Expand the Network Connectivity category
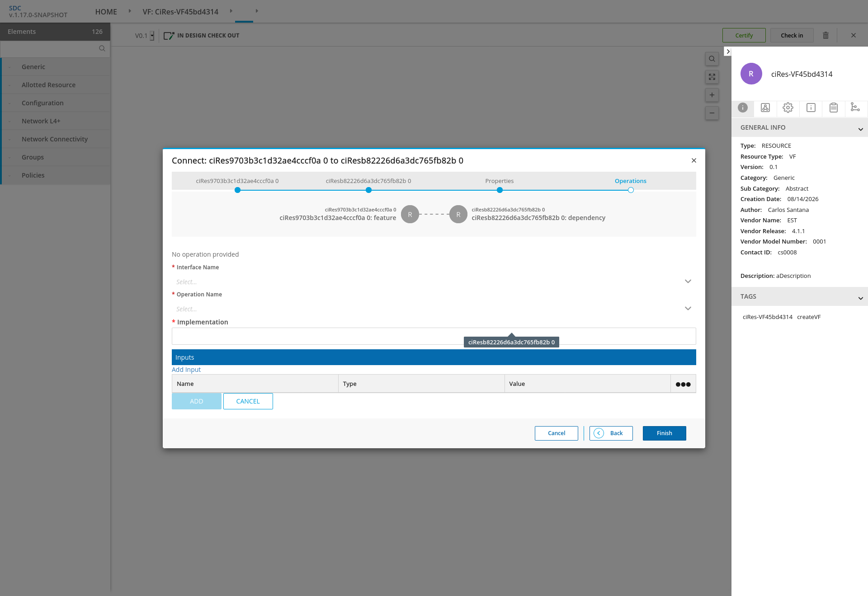 (56, 139)
